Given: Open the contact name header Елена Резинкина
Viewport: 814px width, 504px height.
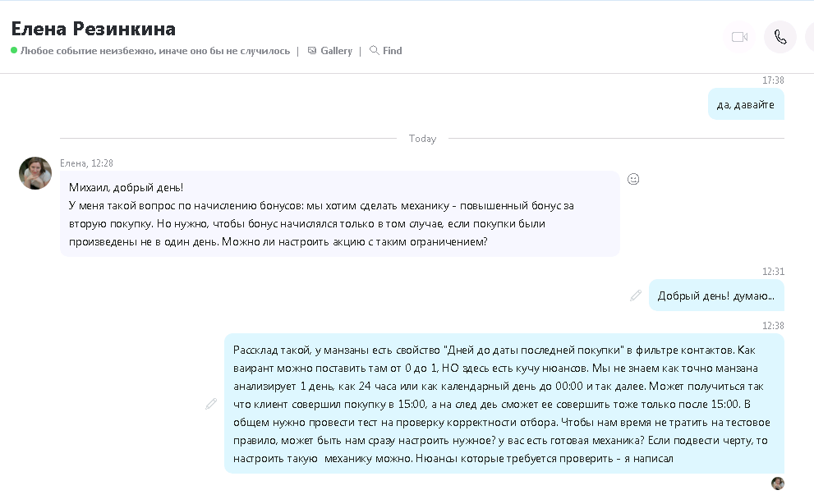Looking at the screenshot, I should point(94,29).
